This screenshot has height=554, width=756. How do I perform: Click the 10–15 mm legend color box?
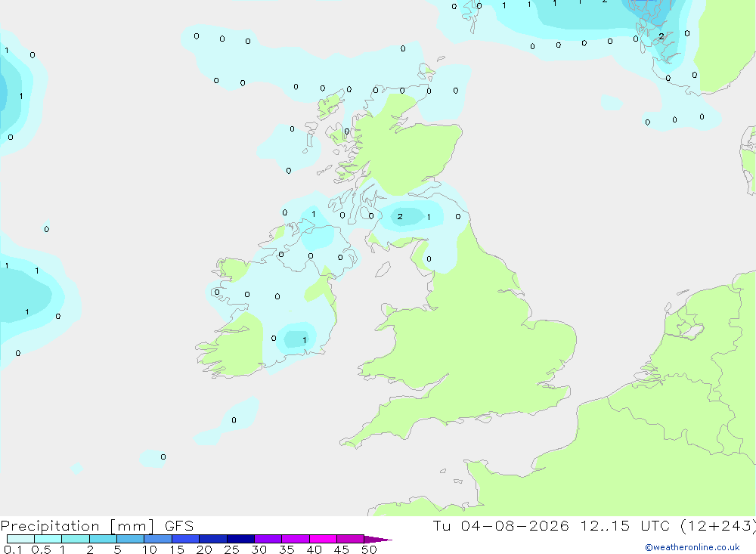158,539
